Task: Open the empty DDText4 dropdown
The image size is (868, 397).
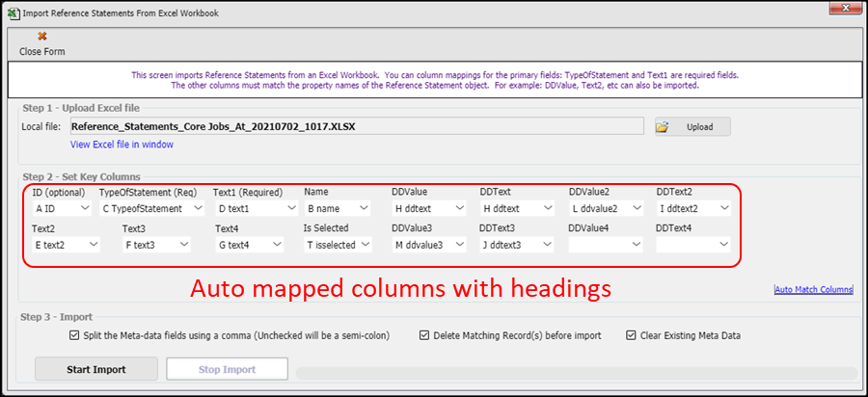Action: pos(723,245)
